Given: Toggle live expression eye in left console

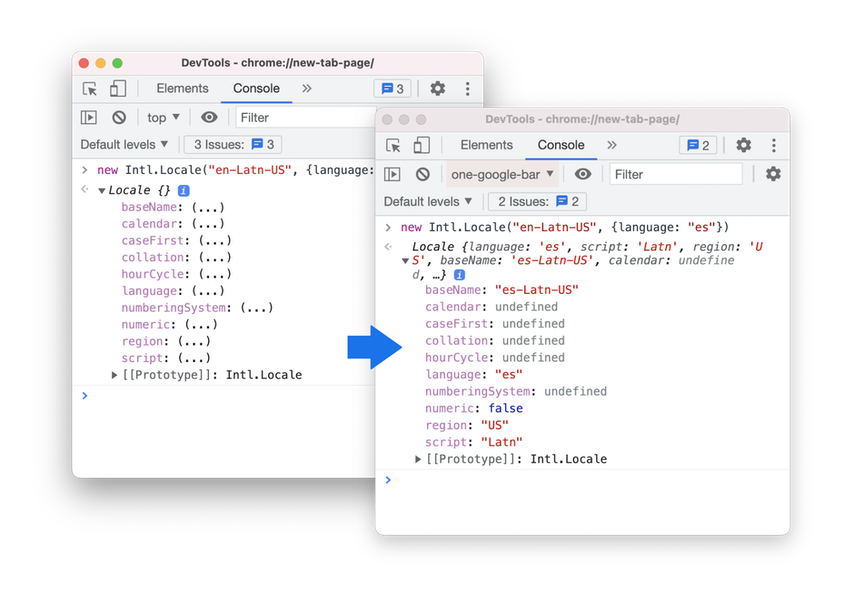Looking at the screenshot, I should point(208,117).
